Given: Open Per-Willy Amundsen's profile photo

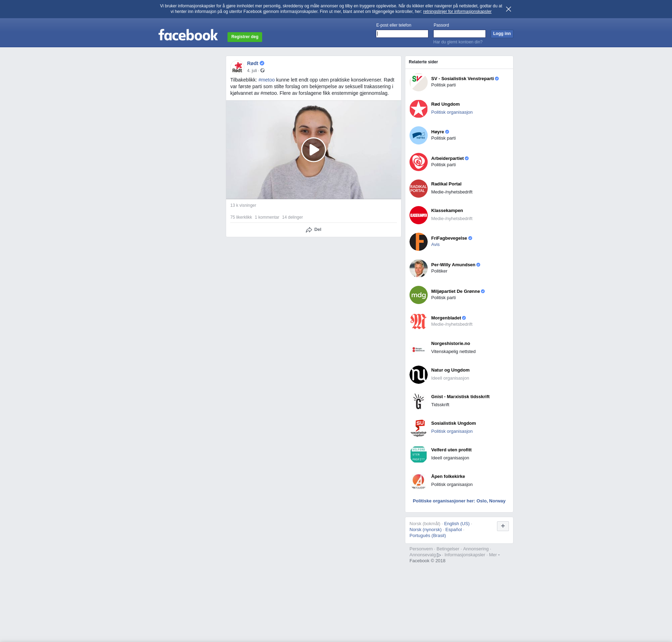Looking at the screenshot, I should pos(419,268).
